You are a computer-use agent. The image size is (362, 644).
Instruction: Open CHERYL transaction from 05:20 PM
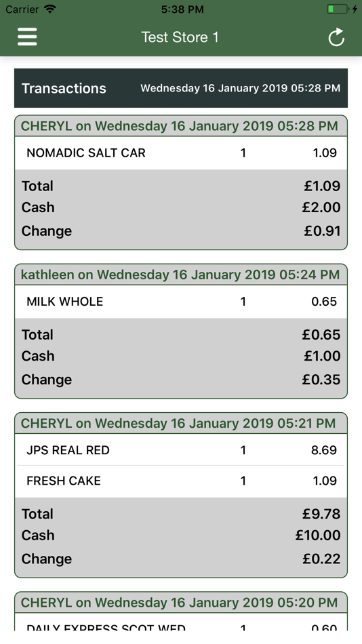click(180, 603)
